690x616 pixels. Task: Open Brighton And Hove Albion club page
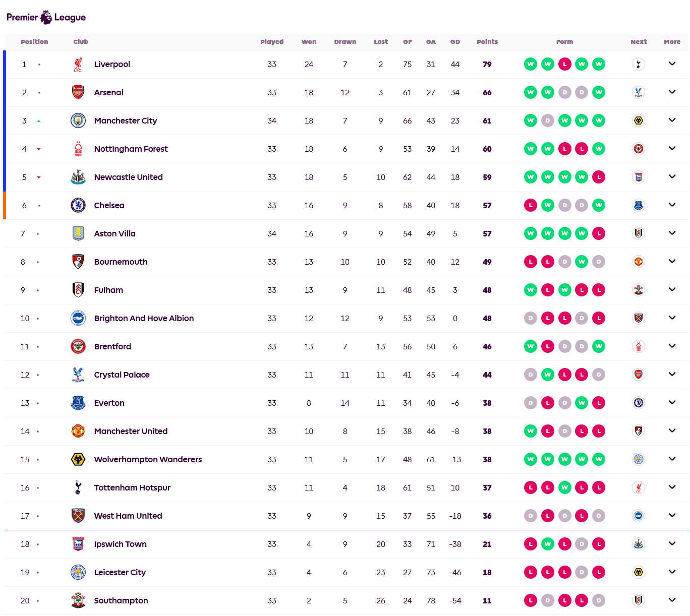[x=144, y=318]
